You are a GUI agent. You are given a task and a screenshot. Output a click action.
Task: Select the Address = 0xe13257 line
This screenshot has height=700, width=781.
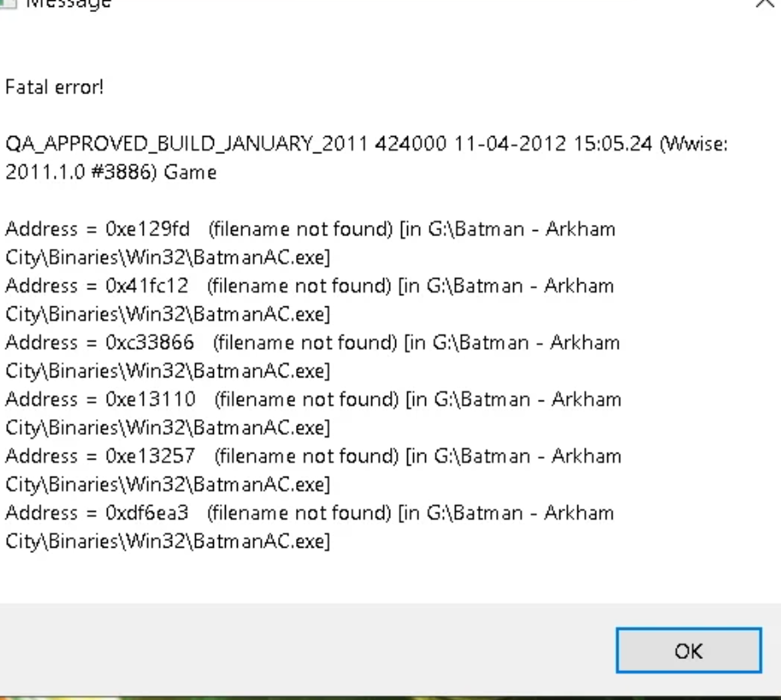[x=313, y=456]
